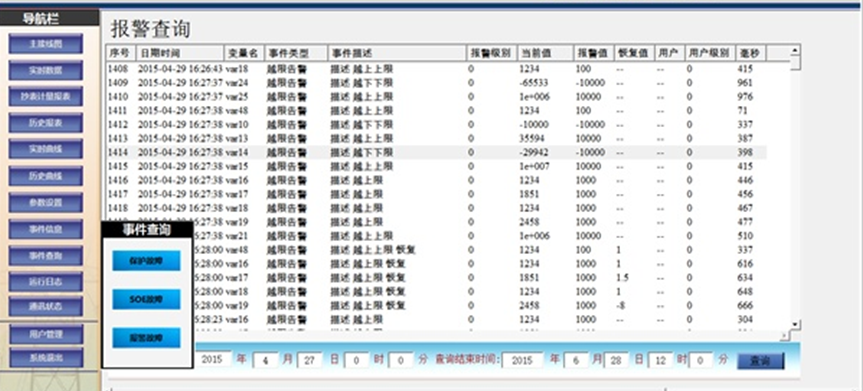Select alarm row number 1416
The height and width of the screenshot is (391, 863).
pyautogui.click(x=436, y=180)
